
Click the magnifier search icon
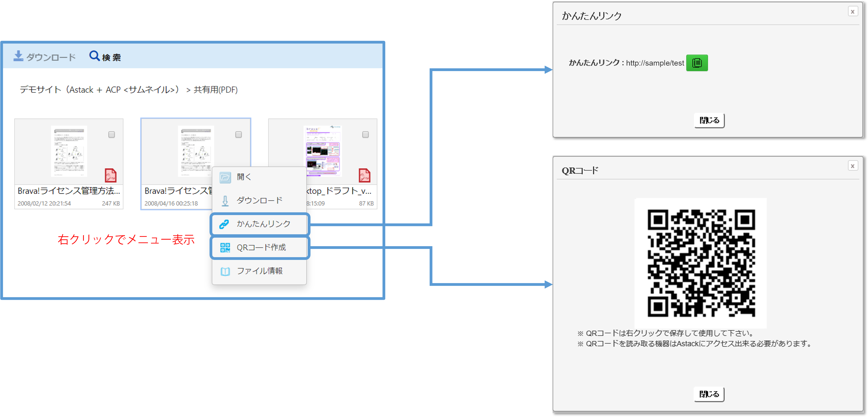click(94, 56)
